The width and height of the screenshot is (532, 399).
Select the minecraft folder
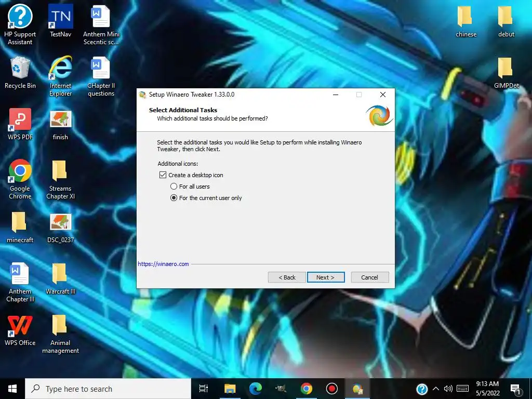[x=20, y=228]
